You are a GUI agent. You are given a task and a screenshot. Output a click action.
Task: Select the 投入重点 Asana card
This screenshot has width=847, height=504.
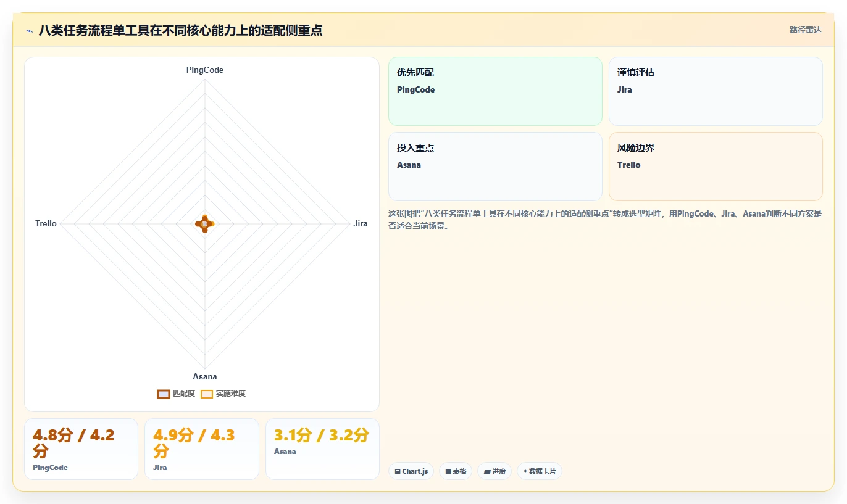pyautogui.click(x=495, y=167)
